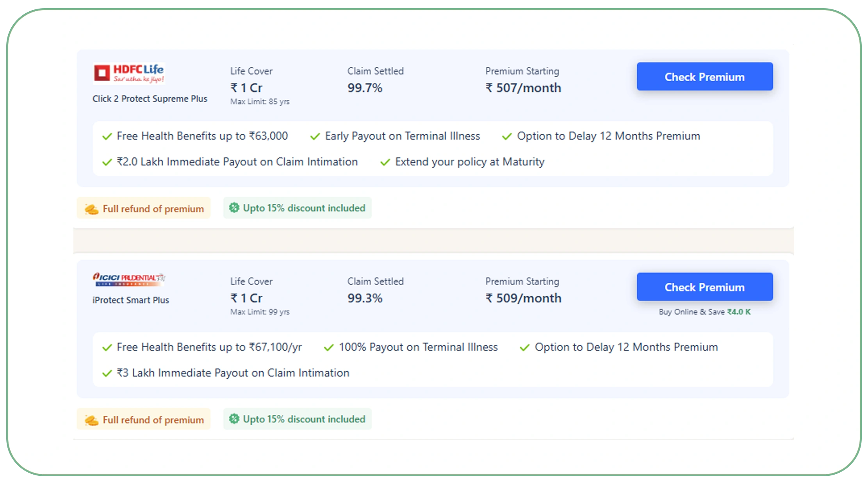The height and width of the screenshot is (484, 868).
Task: Click the Free Health Benefits up to ₹63,000 text
Action: tap(202, 136)
